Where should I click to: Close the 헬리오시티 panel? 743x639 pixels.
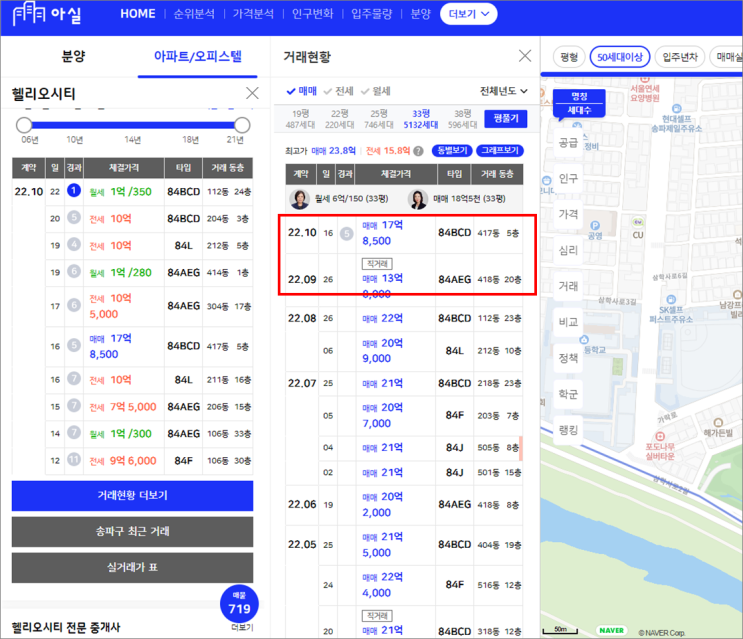point(253,93)
